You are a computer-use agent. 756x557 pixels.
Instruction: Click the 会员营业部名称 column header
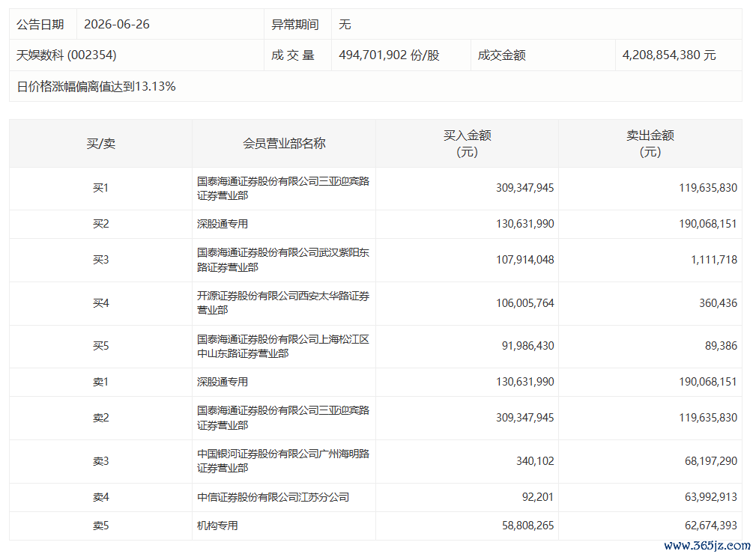[284, 143]
